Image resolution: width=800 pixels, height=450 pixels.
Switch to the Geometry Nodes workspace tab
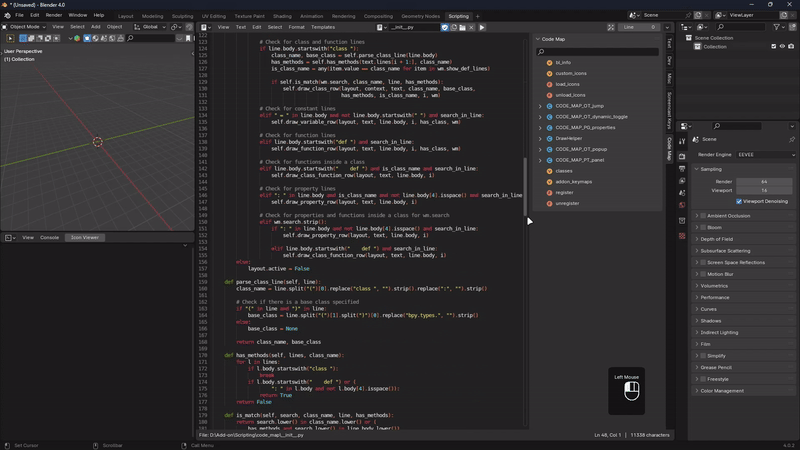420,16
